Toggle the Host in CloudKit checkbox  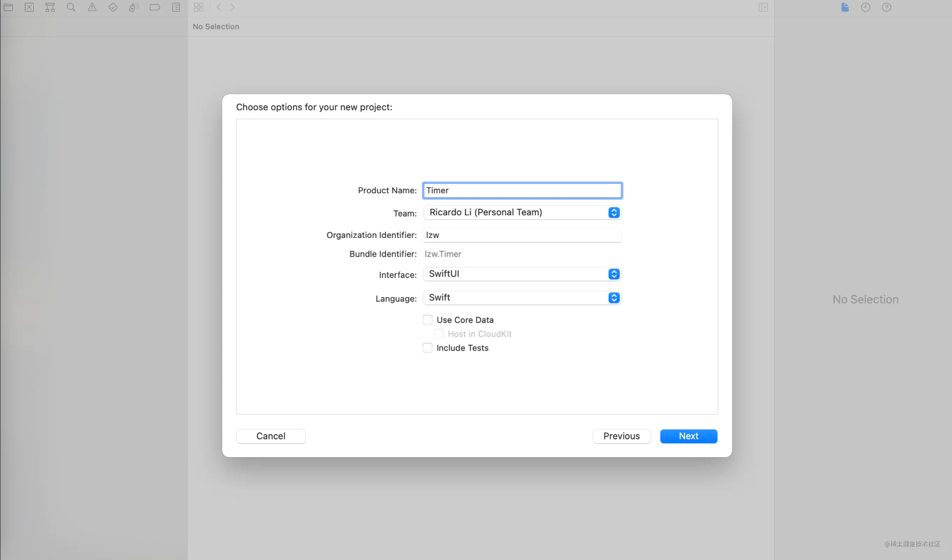[x=439, y=334]
